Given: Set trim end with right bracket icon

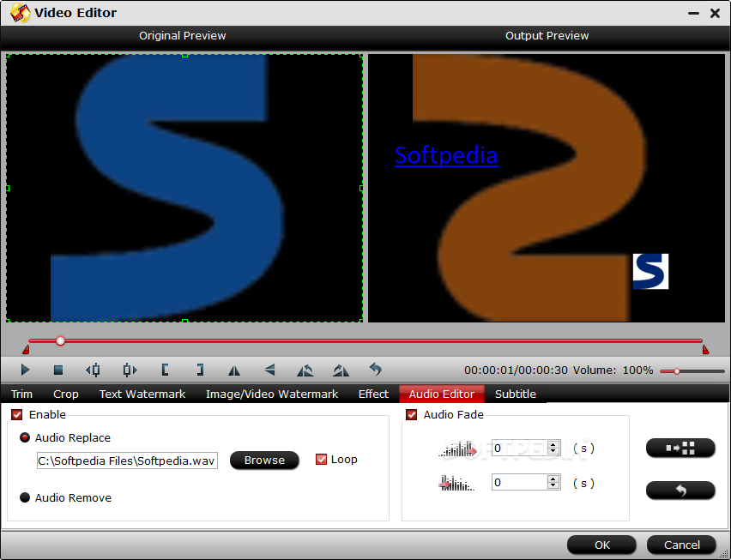Looking at the screenshot, I should 200,370.
